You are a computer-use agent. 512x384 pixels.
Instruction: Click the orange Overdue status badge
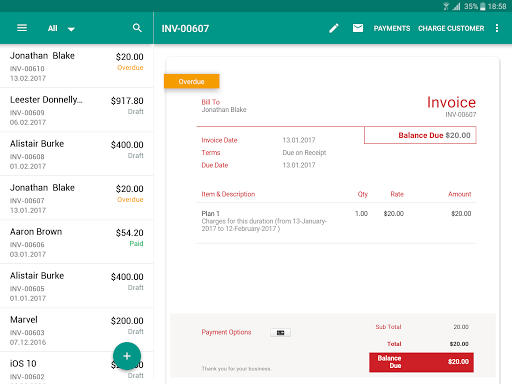(x=192, y=81)
